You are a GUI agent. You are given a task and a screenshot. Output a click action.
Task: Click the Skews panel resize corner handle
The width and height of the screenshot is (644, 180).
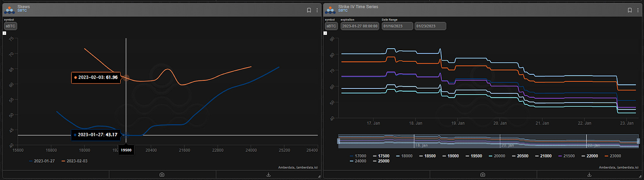click(x=318, y=176)
